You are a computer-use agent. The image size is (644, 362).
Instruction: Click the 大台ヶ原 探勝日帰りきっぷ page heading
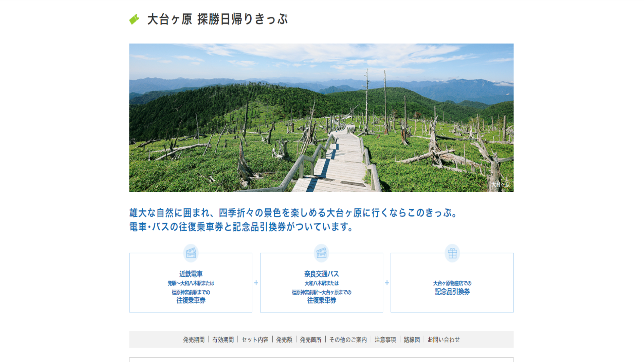tap(217, 19)
